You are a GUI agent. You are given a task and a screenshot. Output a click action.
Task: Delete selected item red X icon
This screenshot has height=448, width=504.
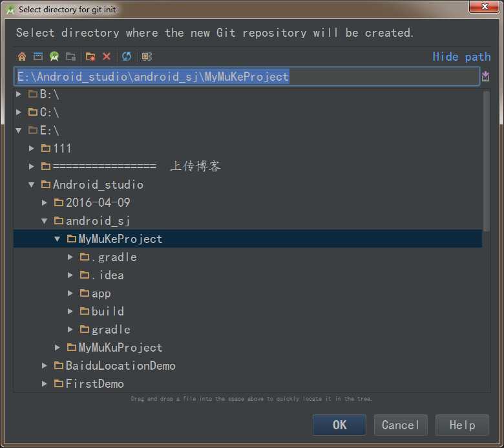pyautogui.click(x=107, y=57)
